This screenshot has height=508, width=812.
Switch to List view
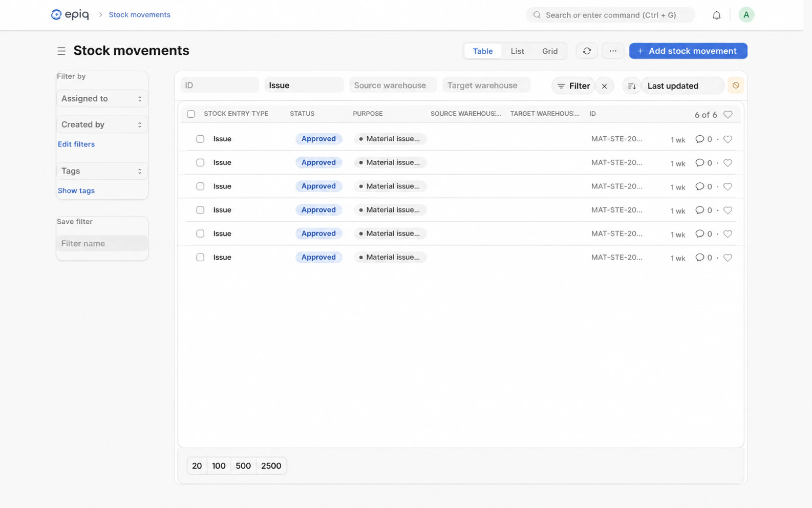pyautogui.click(x=517, y=51)
